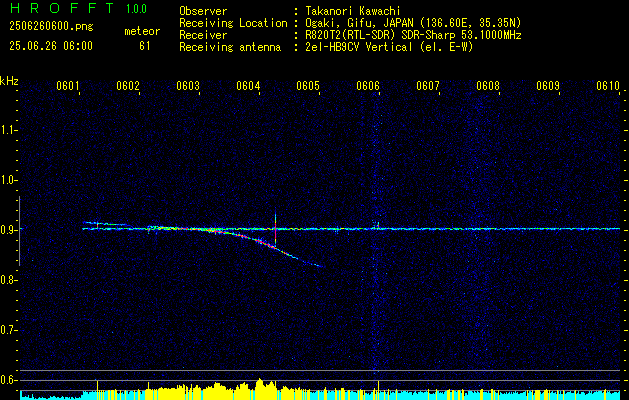629x400 pixels.
Task: Click the 0.8 kHz axis label
Action: (x=7, y=280)
